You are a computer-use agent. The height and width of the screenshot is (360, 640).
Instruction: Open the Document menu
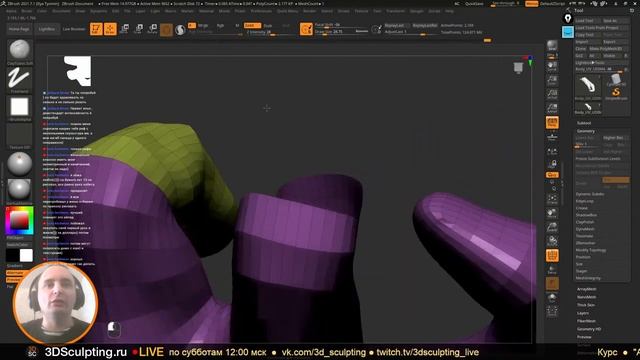click(x=61, y=11)
